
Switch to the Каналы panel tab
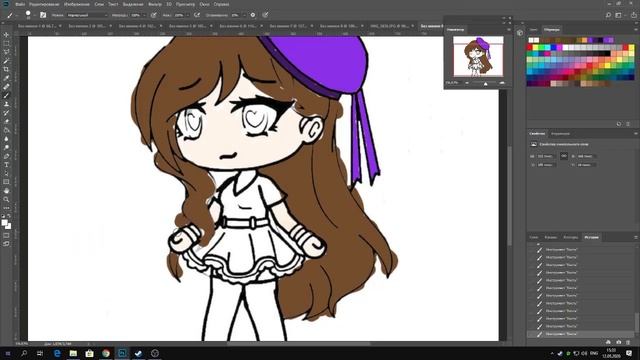coord(551,237)
